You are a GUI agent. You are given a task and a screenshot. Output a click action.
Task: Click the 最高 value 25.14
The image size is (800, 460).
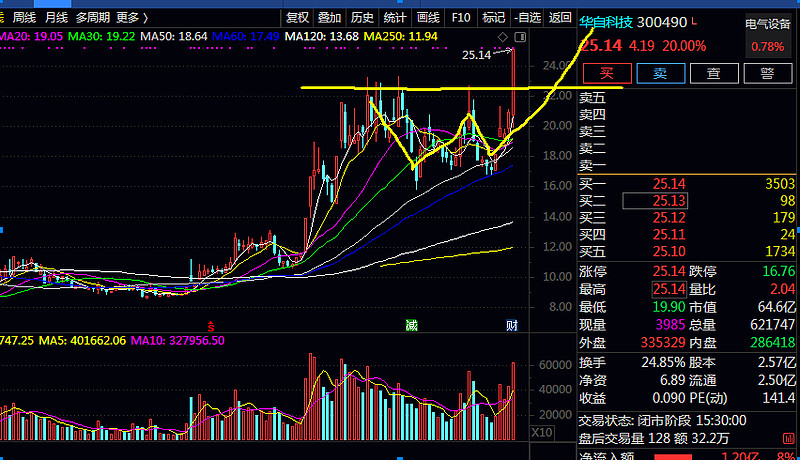[669, 289]
